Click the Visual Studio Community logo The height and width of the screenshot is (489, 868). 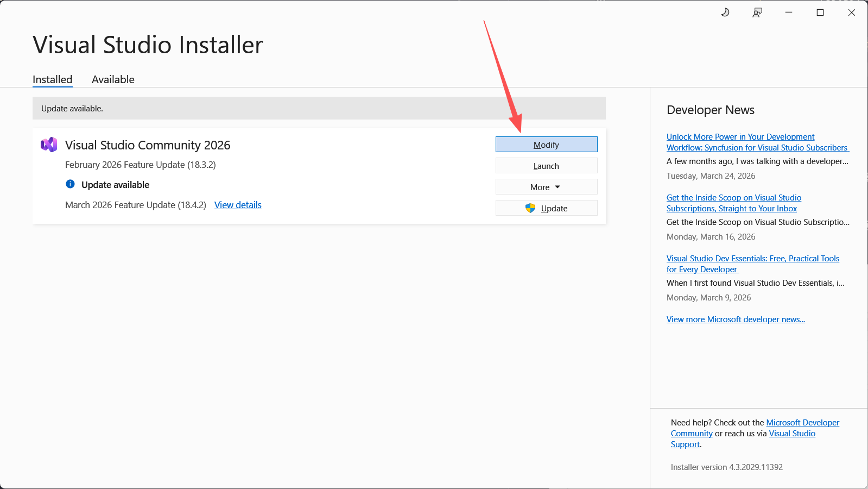pyautogui.click(x=49, y=145)
